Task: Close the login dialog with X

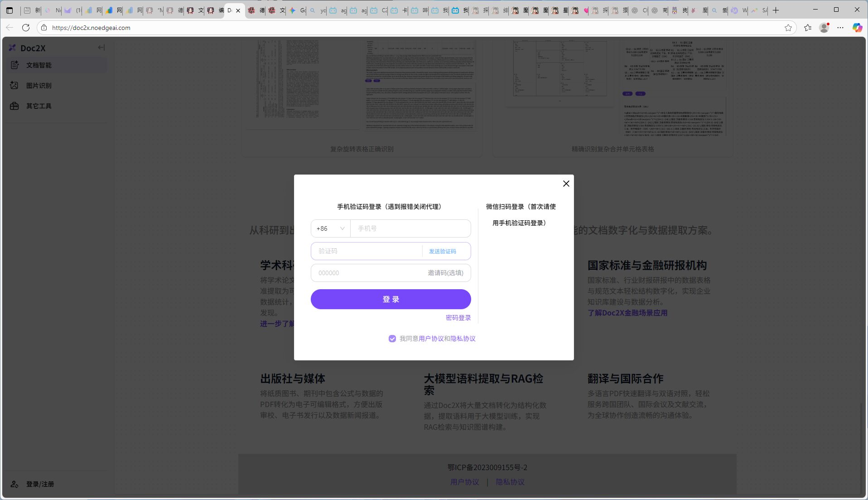Action: 566,184
